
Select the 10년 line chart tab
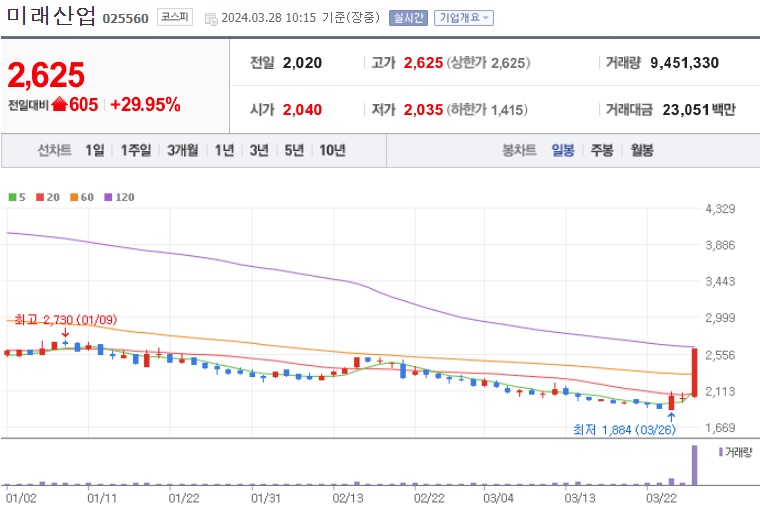point(332,150)
